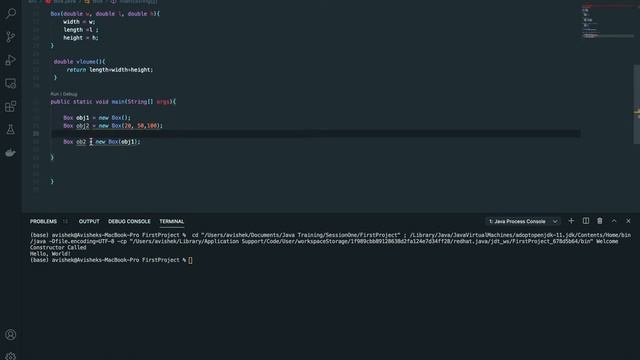Viewport: 640px width, 360px height.
Task: Maximize the panel with up chevron
Action: click(614, 221)
